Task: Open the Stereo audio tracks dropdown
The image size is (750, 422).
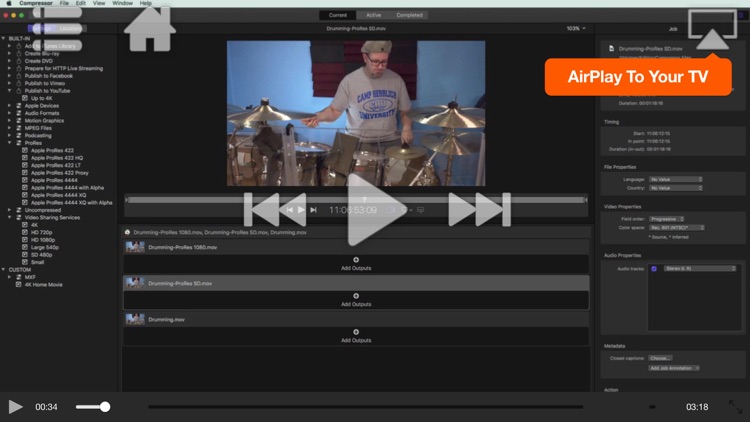Action: tap(700, 268)
